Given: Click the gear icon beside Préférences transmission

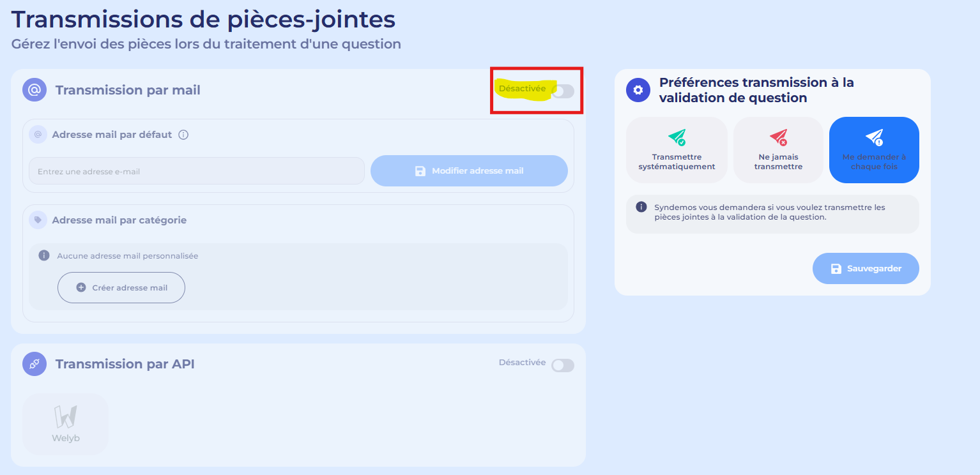Looking at the screenshot, I should click(x=638, y=90).
